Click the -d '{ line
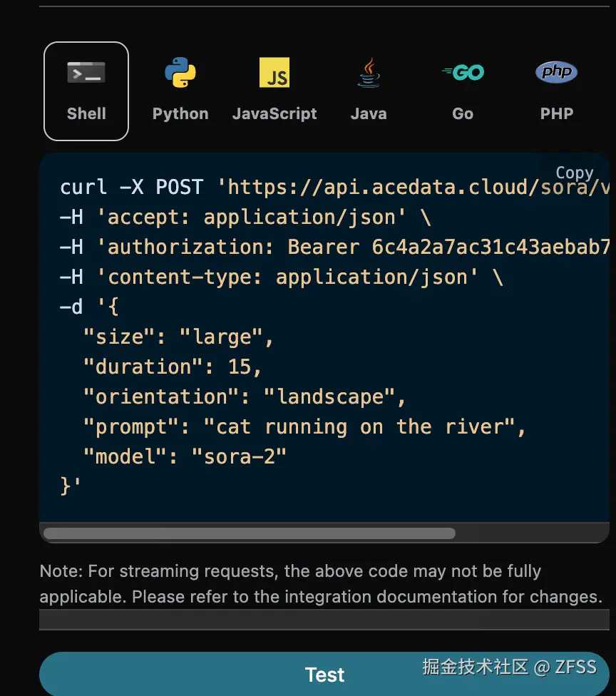616x696 pixels. 89,307
